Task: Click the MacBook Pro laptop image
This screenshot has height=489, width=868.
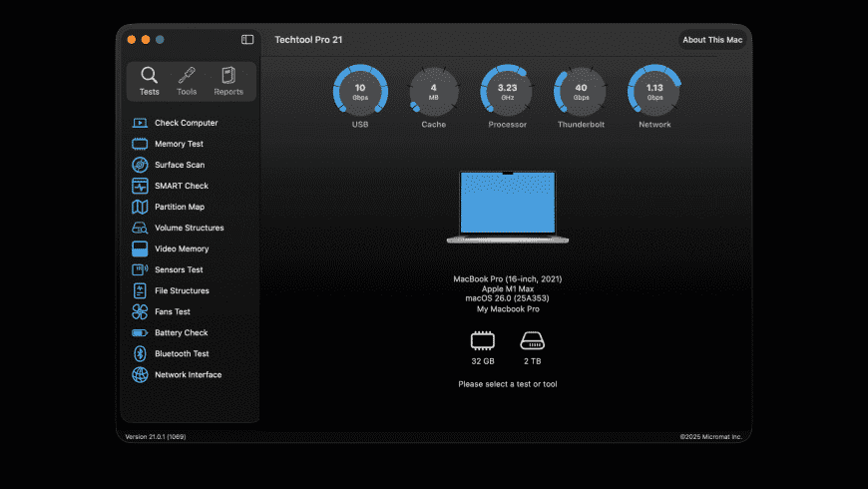Action: click(508, 208)
